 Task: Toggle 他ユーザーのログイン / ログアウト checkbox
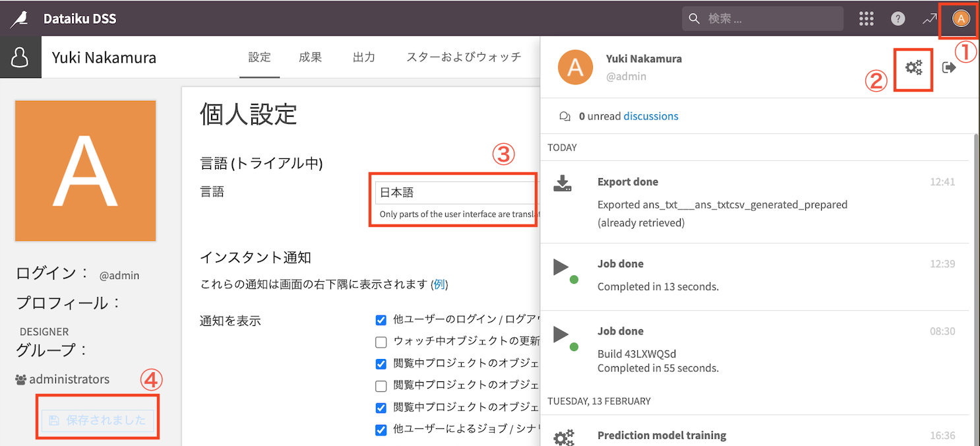381,320
